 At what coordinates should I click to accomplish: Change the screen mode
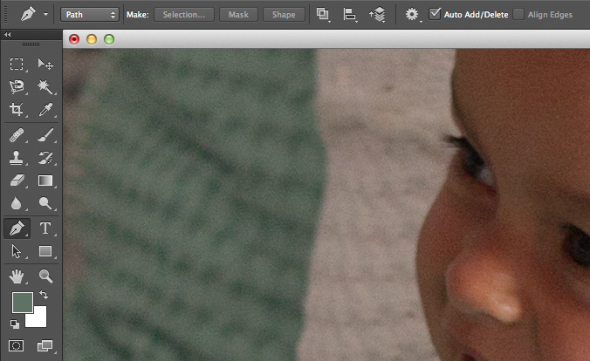[45, 346]
